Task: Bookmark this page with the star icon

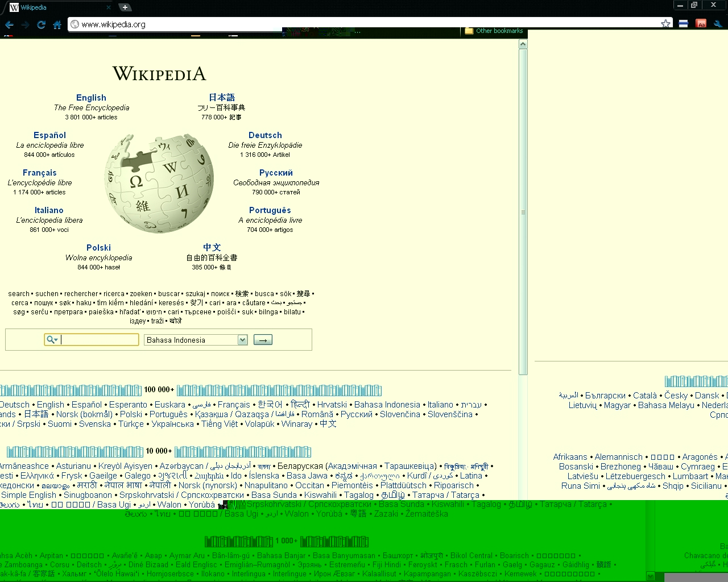Action: [665, 24]
